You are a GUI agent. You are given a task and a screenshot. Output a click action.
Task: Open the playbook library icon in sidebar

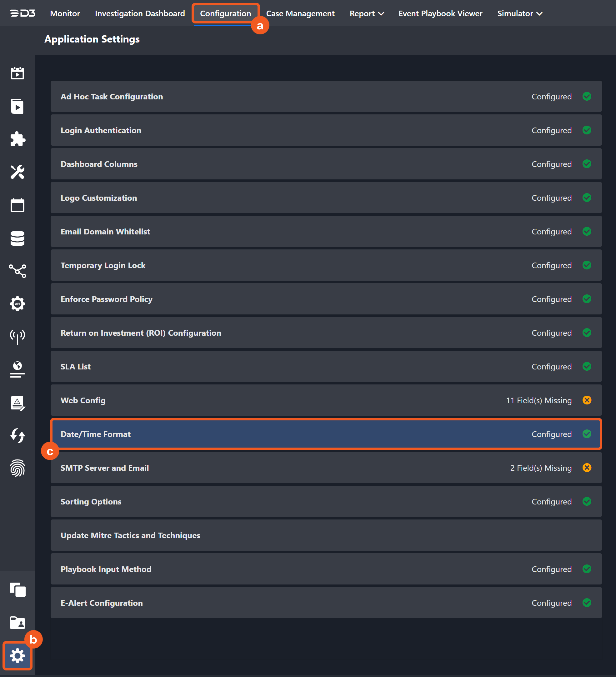point(18,106)
